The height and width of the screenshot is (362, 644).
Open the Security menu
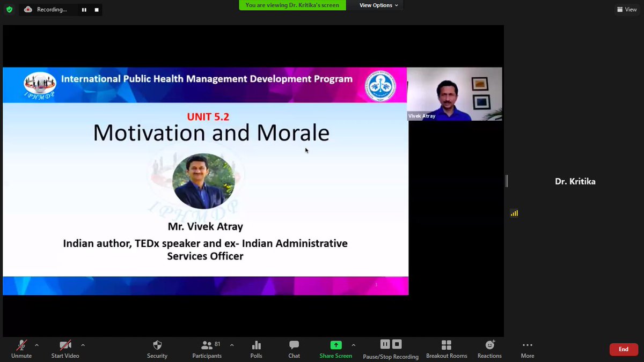click(157, 349)
